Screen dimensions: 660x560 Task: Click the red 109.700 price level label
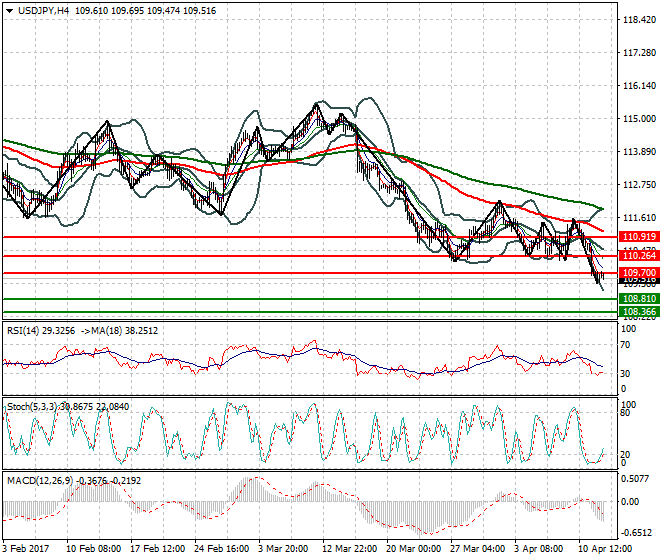point(638,272)
